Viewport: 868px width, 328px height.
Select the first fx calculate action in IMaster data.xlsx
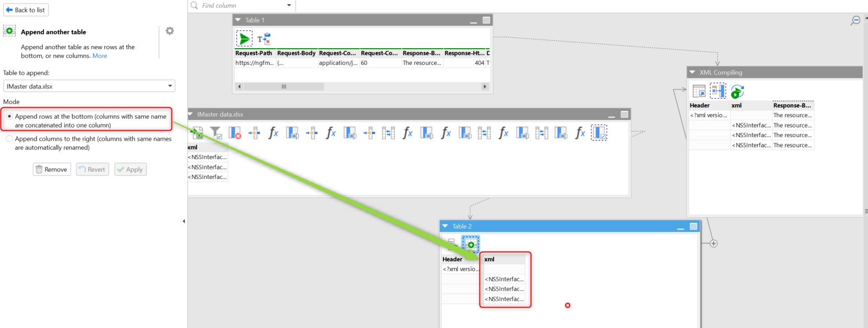273,133
